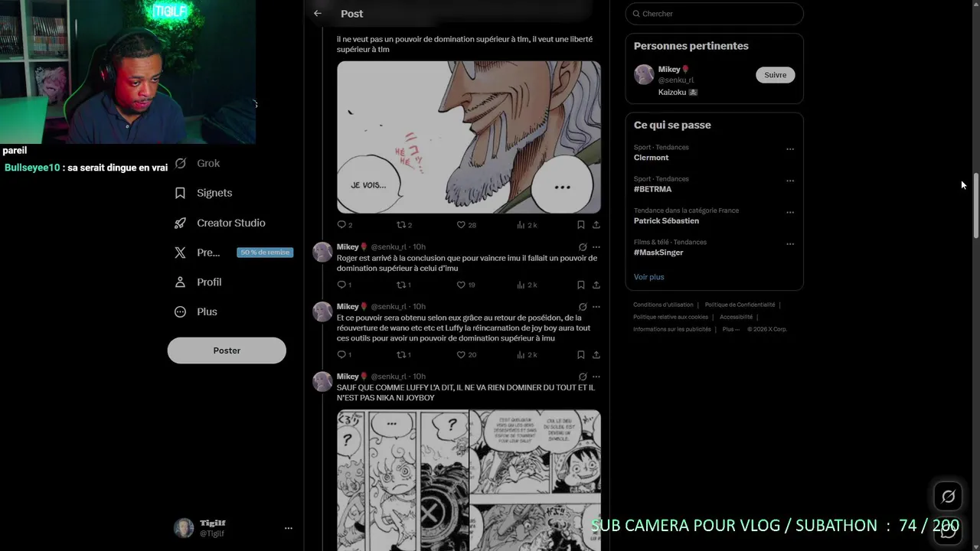This screenshot has width=980, height=551.
Task: Open Mikey's avatar on 'SAUF QUE COMME LUFFY' post
Action: (322, 381)
